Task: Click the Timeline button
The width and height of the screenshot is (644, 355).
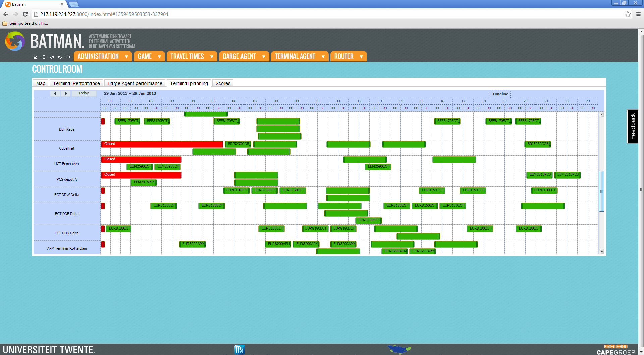Action: pos(500,94)
